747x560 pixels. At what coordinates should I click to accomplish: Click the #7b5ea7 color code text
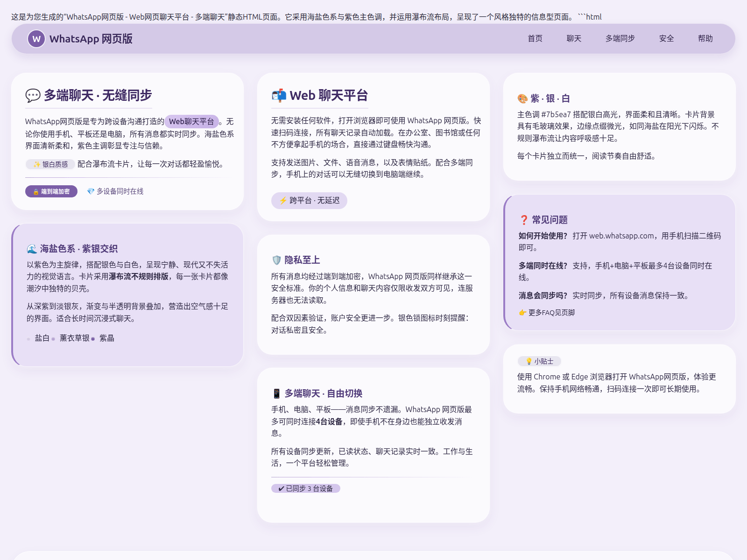point(556,114)
